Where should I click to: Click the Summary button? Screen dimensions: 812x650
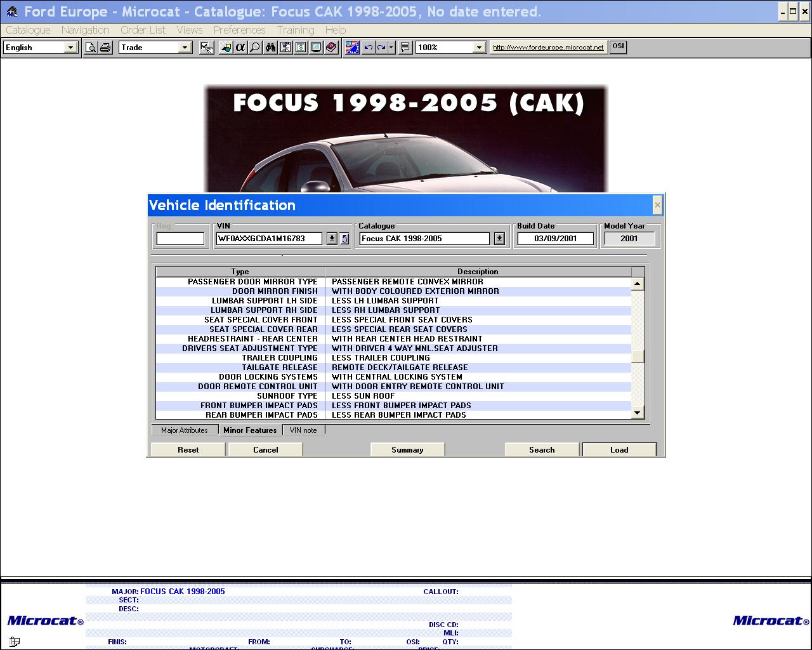pyautogui.click(x=407, y=449)
